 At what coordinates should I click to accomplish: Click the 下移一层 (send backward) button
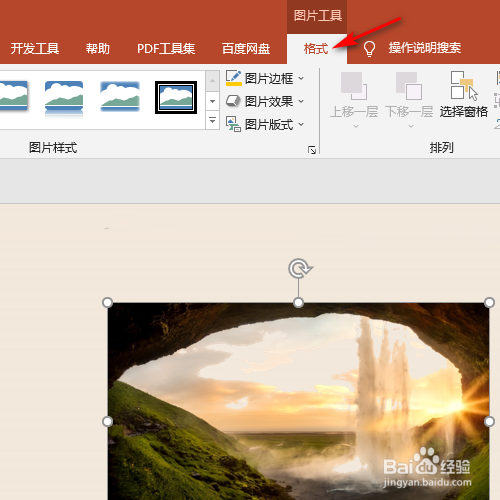[409, 95]
